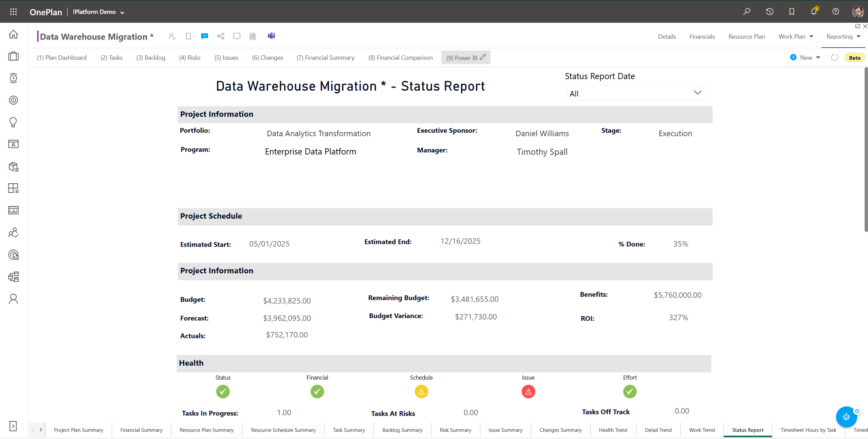Viewport: 868px width, 439px height.
Task: Open the Details tab
Action: pos(667,36)
